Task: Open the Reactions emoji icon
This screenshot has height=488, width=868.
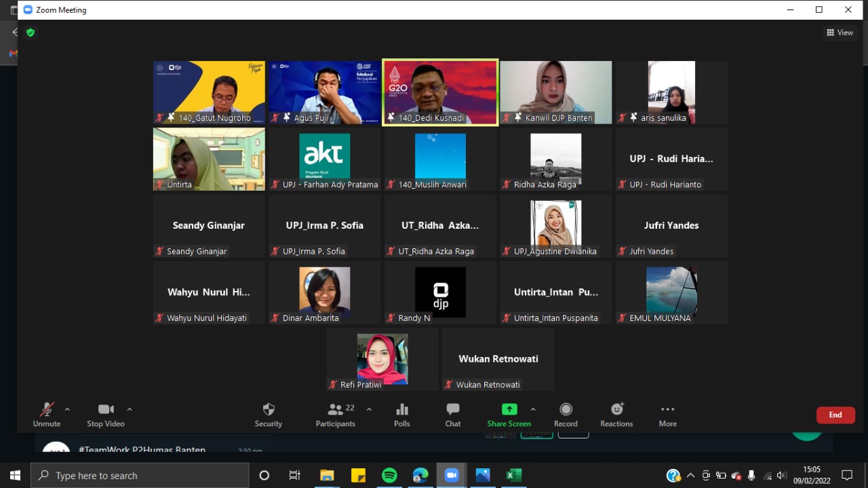Action: [x=616, y=410]
